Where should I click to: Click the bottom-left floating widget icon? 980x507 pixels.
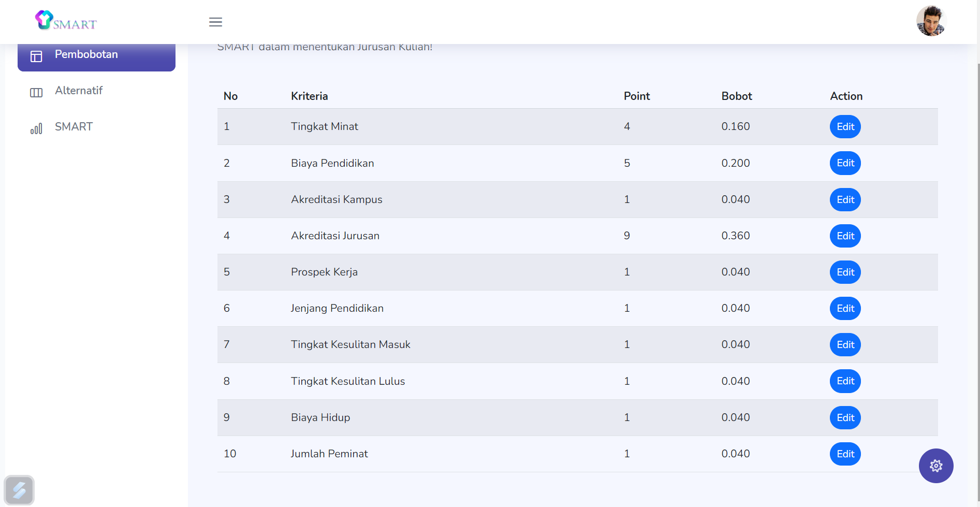coord(19,489)
